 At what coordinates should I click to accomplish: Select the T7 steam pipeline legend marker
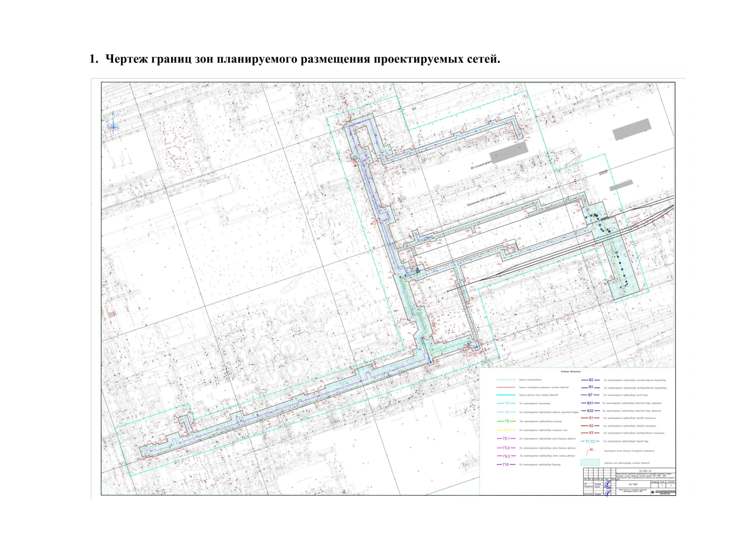click(507, 403)
